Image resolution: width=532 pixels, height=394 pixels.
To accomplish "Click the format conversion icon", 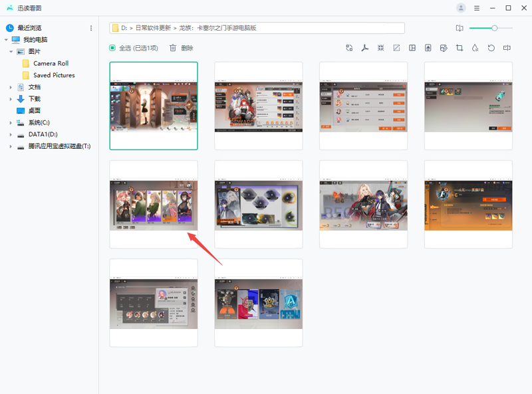I will [x=349, y=48].
